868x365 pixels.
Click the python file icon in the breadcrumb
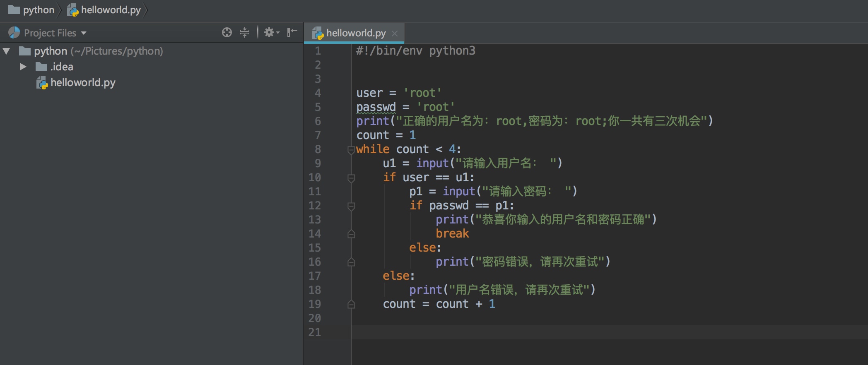pyautogui.click(x=73, y=10)
